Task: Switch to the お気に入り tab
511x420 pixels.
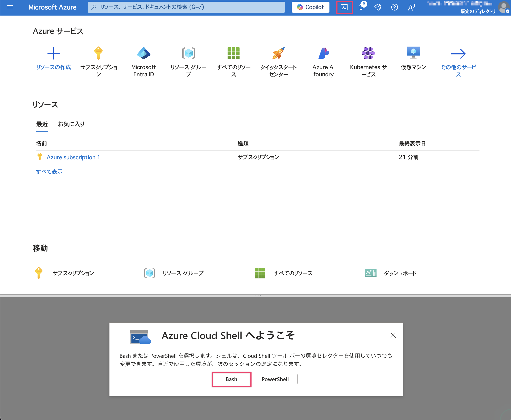Action: pyautogui.click(x=71, y=124)
